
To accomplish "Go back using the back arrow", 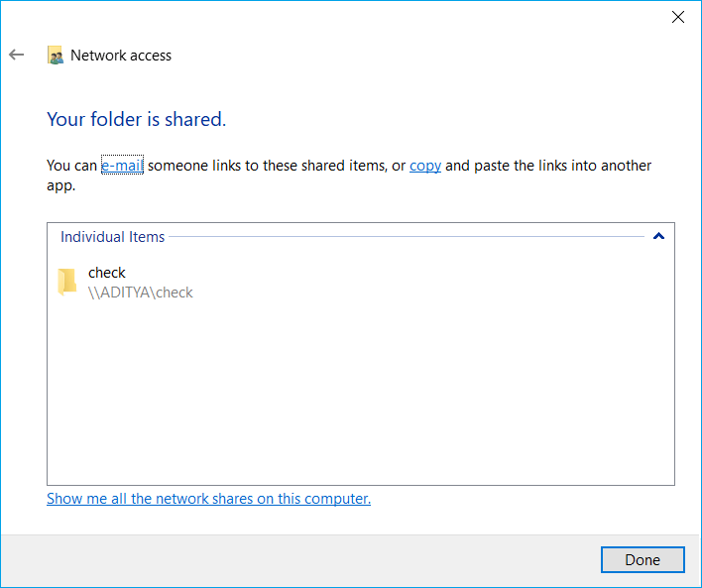I will tap(16, 56).
